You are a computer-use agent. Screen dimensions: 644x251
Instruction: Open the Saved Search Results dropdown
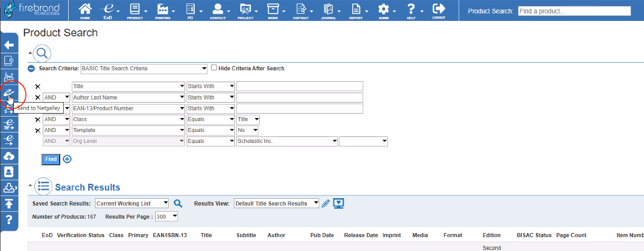point(132,203)
